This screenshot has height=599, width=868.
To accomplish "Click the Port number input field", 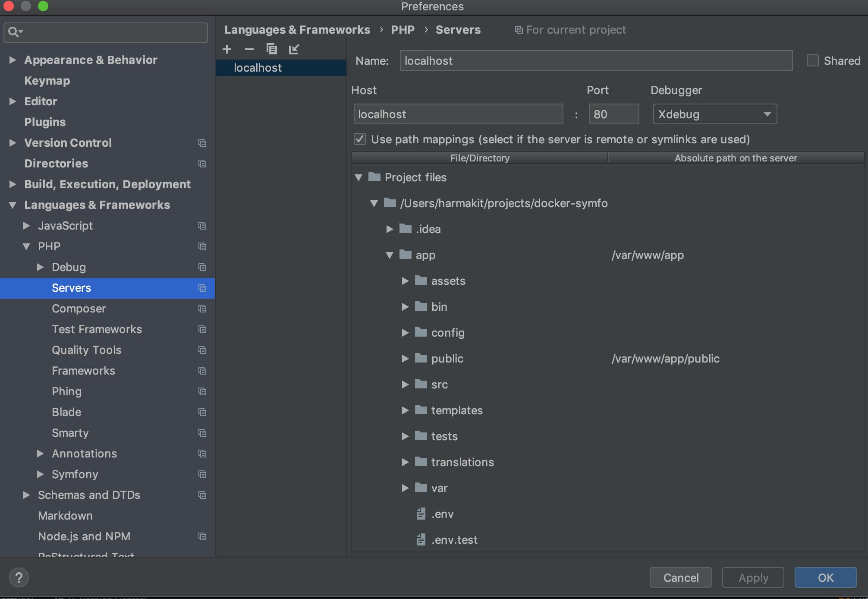I will 613,114.
